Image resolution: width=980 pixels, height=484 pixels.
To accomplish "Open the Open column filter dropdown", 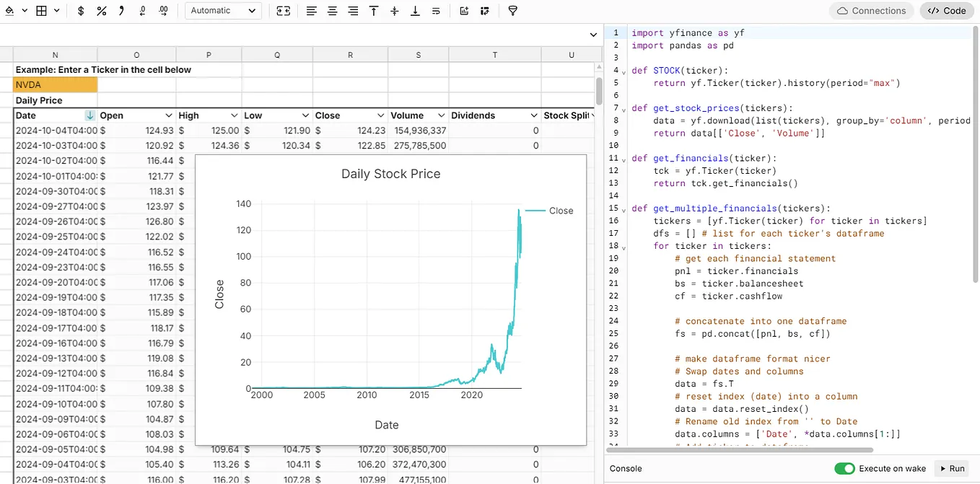I will (169, 115).
